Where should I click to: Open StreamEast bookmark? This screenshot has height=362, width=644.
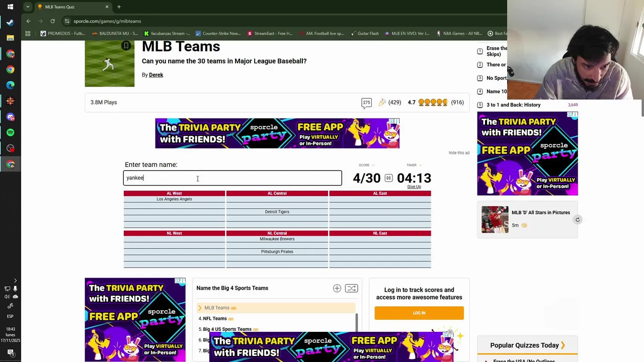click(x=269, y=34)
